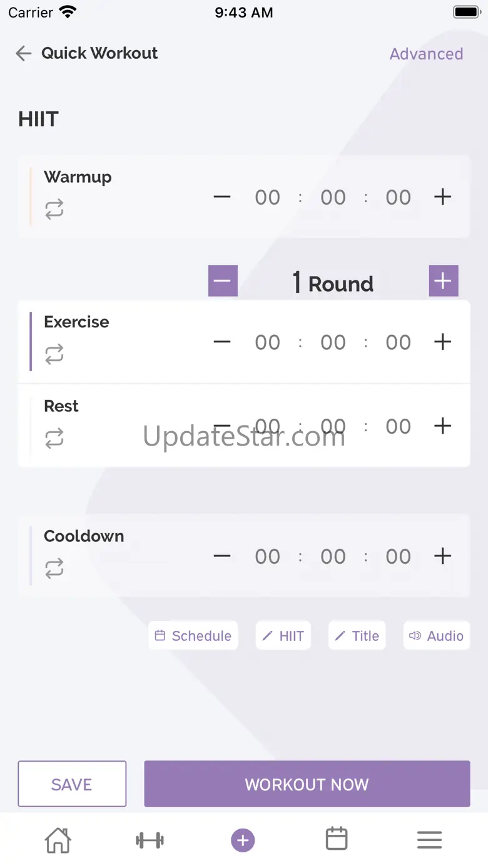Screen dimensions: 488x868
Task: Open the dumbbell workouts tab
Action: click(x=150, y=840)
